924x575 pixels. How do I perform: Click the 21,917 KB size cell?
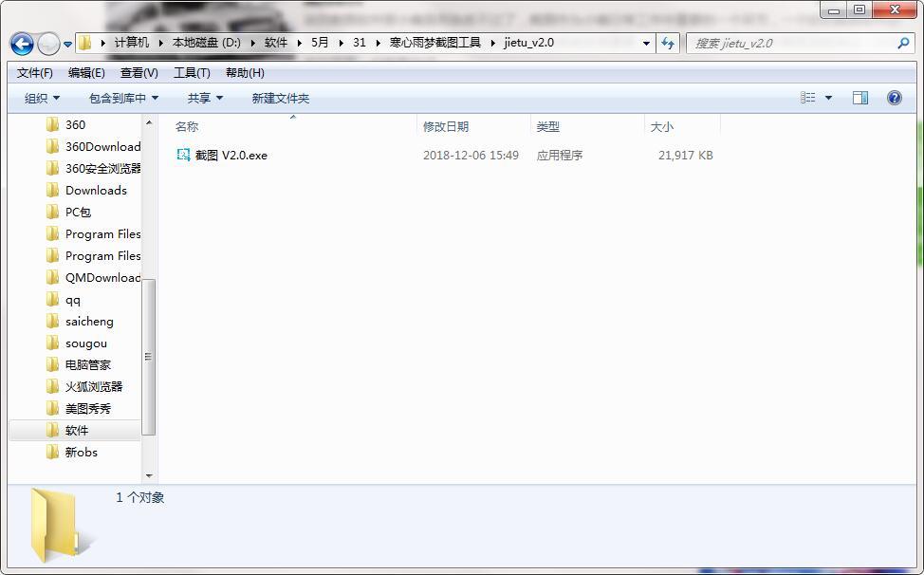(x=685, y=155)
